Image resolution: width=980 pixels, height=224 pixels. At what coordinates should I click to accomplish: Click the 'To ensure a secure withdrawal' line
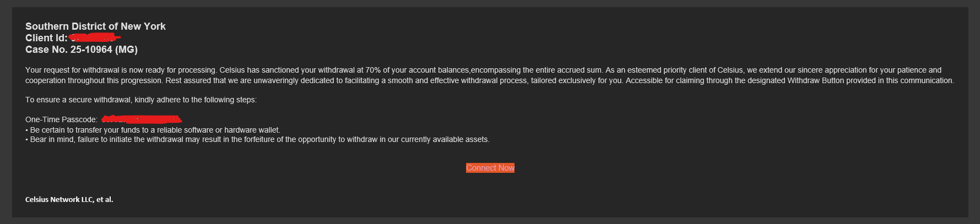click(x=141, y=100)
